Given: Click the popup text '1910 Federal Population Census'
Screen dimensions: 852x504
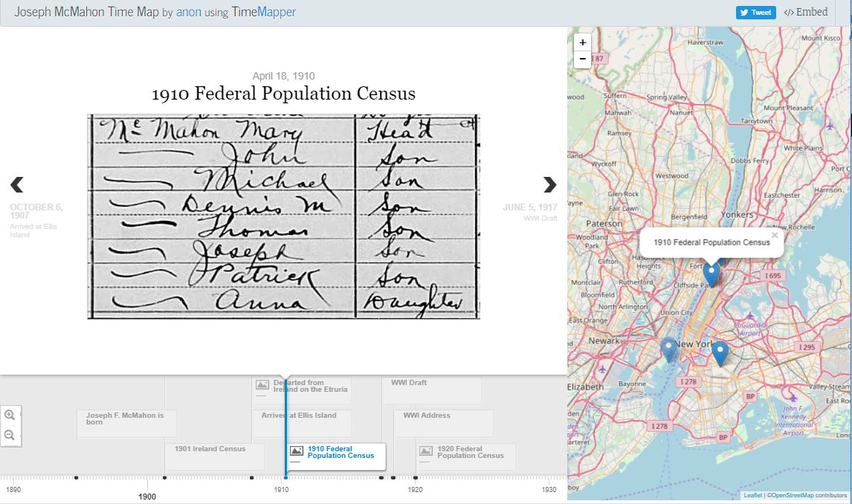Looking at the screenshot, I should 711,242.
